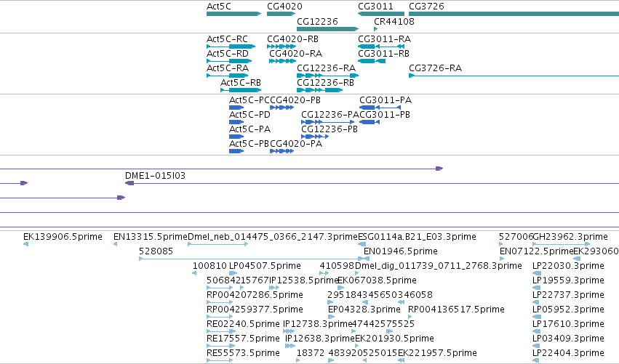Select the CG3011-PA protein
Screen dimensions: 619x364
click(x=380, y=108)
